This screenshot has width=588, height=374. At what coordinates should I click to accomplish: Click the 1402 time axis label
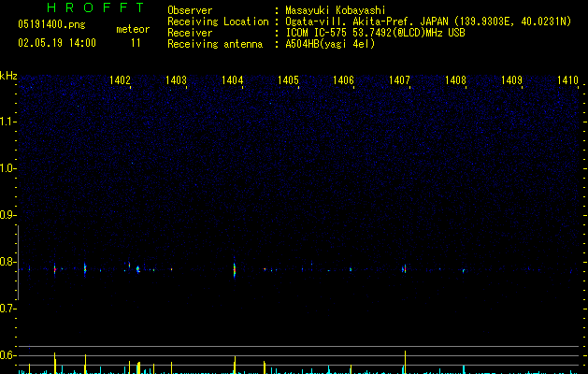tap(120, 80)
